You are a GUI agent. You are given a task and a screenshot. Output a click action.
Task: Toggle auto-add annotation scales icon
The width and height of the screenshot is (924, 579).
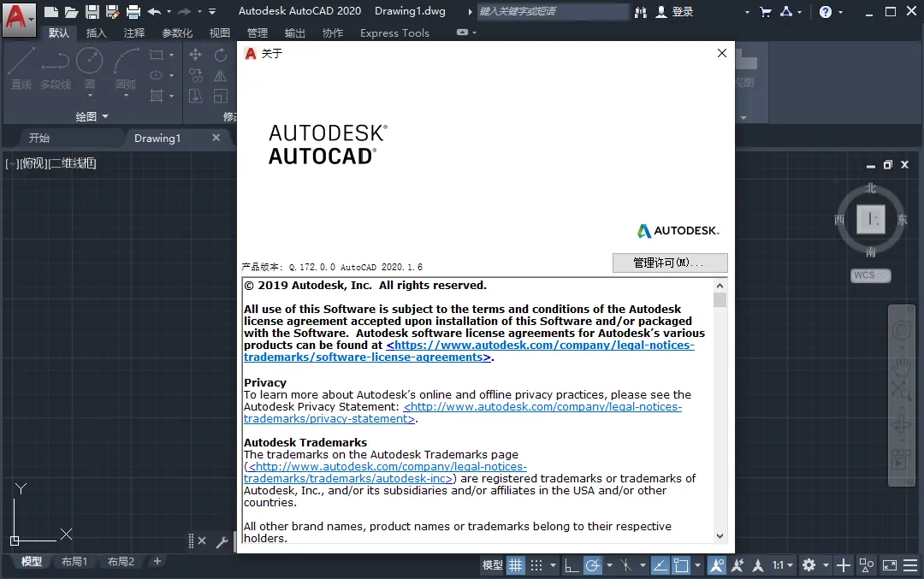tap(737, 565)
